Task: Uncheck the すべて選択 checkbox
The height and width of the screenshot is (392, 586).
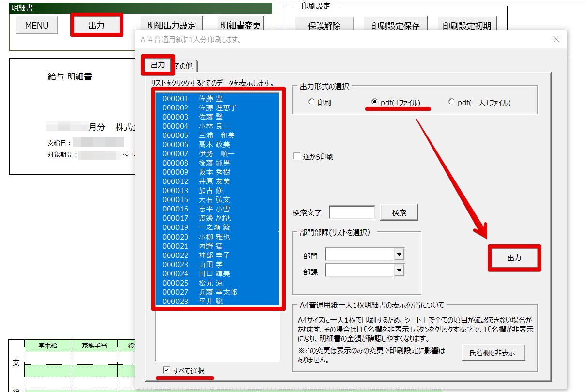Action: tap(167, 370)
